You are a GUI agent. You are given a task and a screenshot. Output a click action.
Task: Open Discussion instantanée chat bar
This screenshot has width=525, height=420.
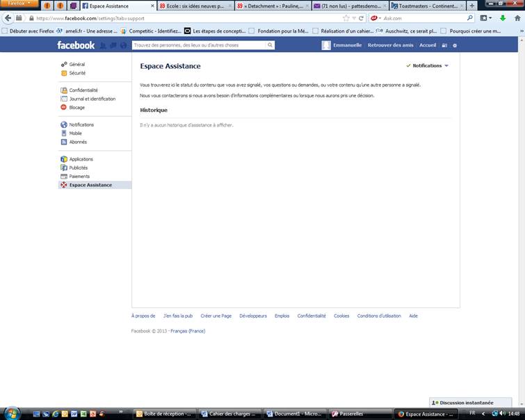click(471, 403)
